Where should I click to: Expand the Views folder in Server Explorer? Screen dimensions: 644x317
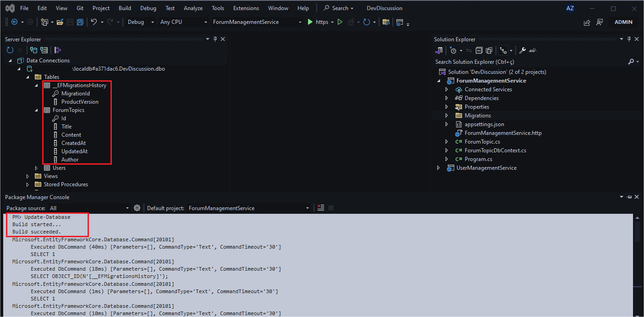point(28,176)
